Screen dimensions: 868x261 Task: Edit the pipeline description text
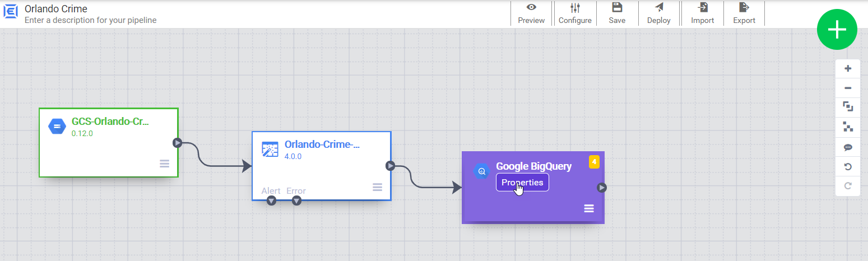[90, 20]
